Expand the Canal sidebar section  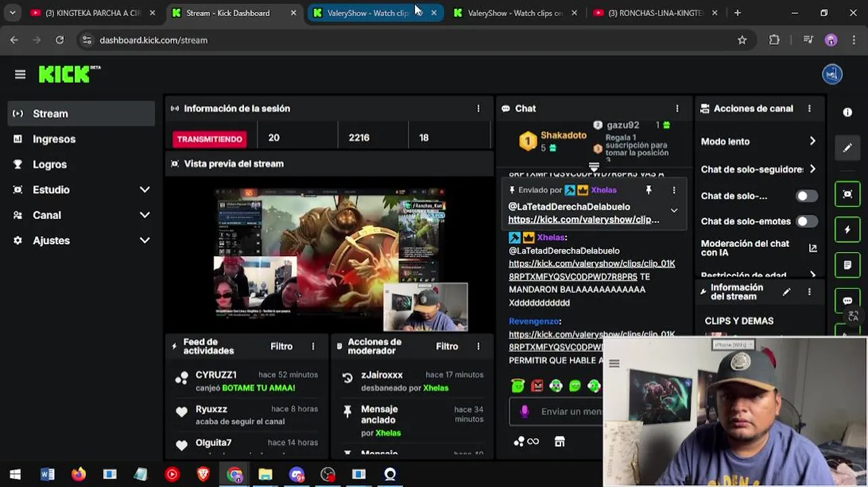pyautogui.click(x=145, y=215)
